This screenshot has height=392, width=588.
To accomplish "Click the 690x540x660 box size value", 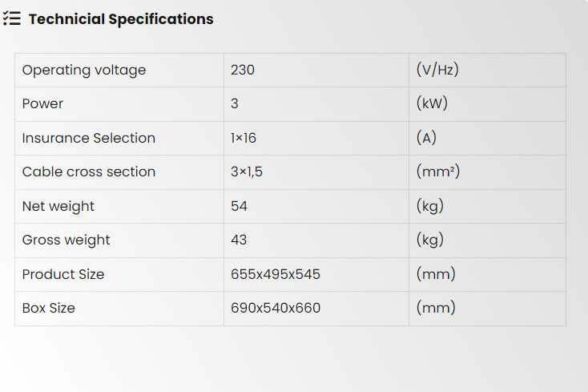I will pos(276,308).
